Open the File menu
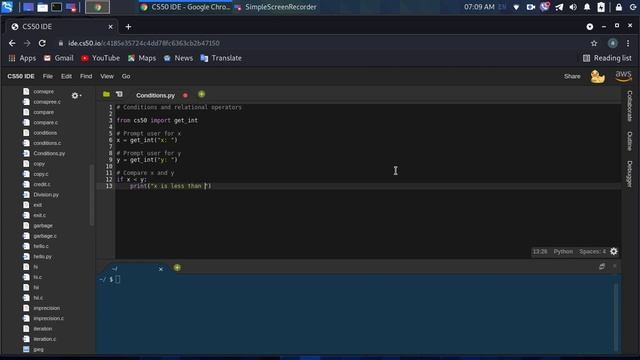The image size is (640, 360). (x=48, y=76)
